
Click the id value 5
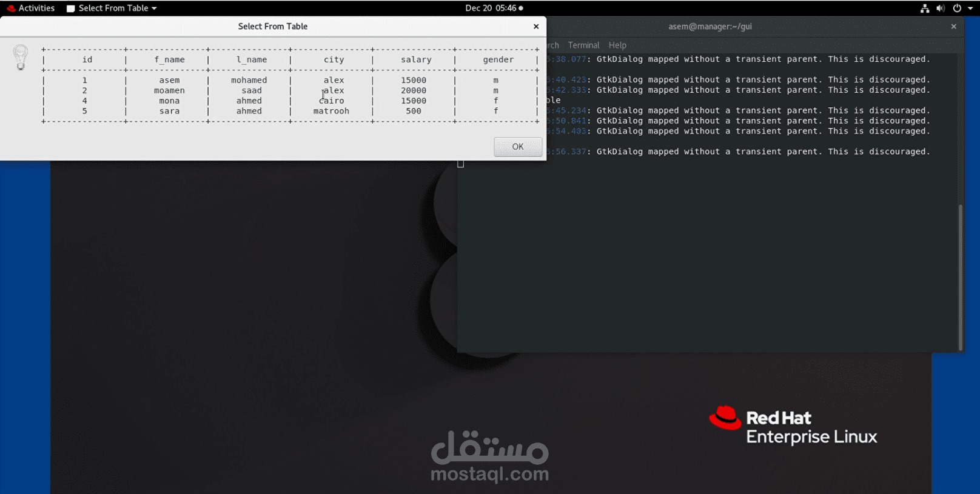(84, 111)
